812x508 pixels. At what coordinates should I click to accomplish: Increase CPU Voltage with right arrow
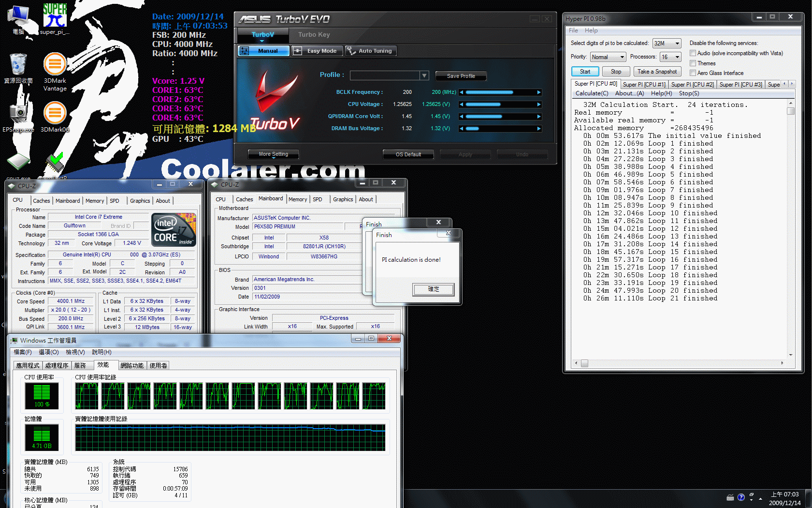pos(539,105)
